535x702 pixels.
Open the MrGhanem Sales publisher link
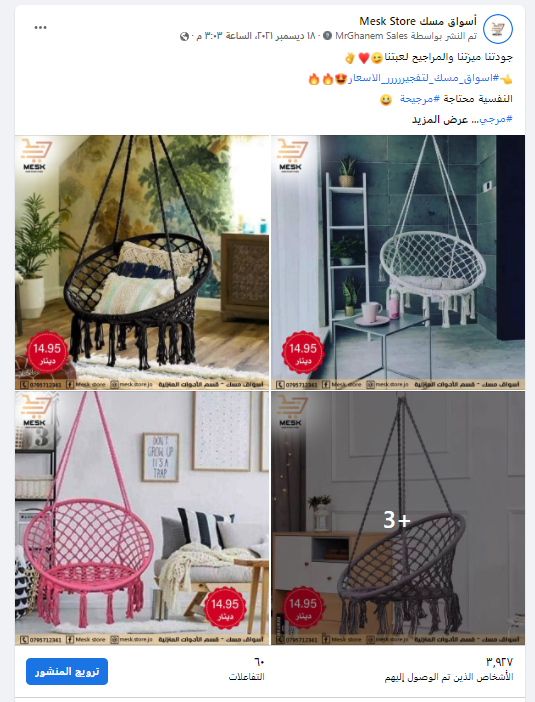point(371,36)
